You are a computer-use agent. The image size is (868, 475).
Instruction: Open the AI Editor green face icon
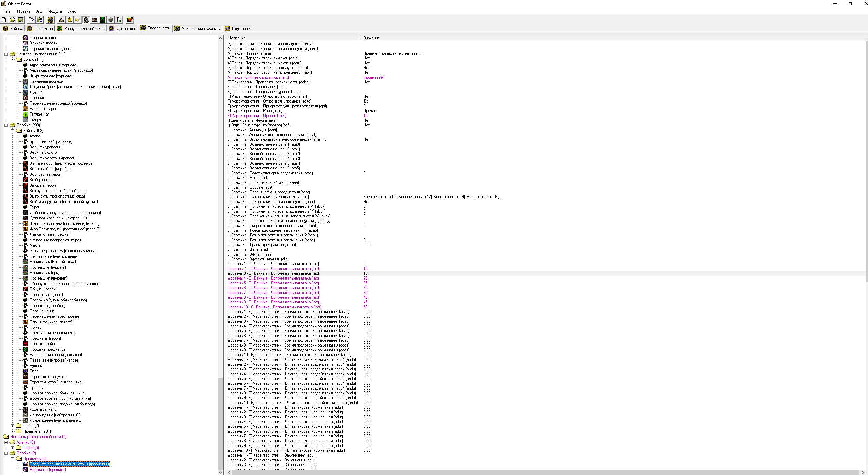[103, 20]
